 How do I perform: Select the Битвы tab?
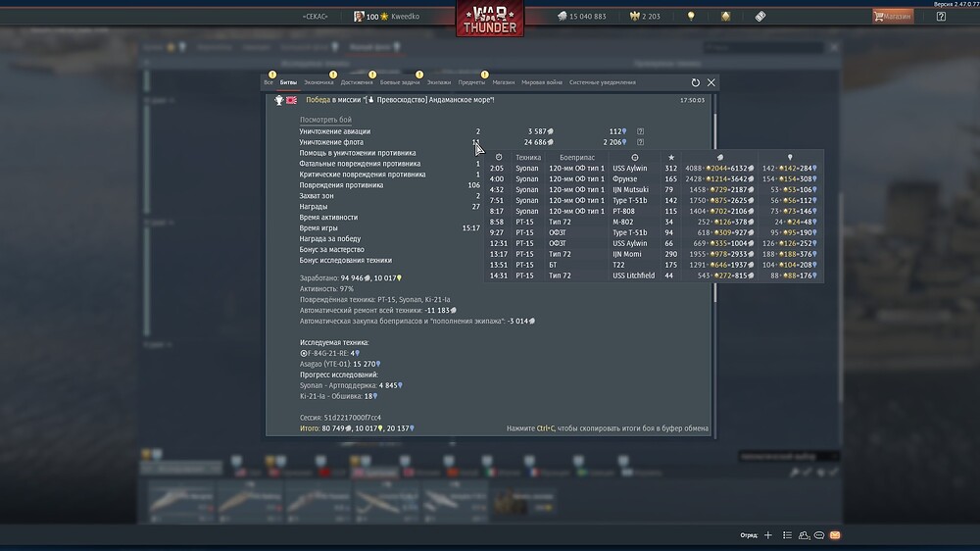(288, 82)
